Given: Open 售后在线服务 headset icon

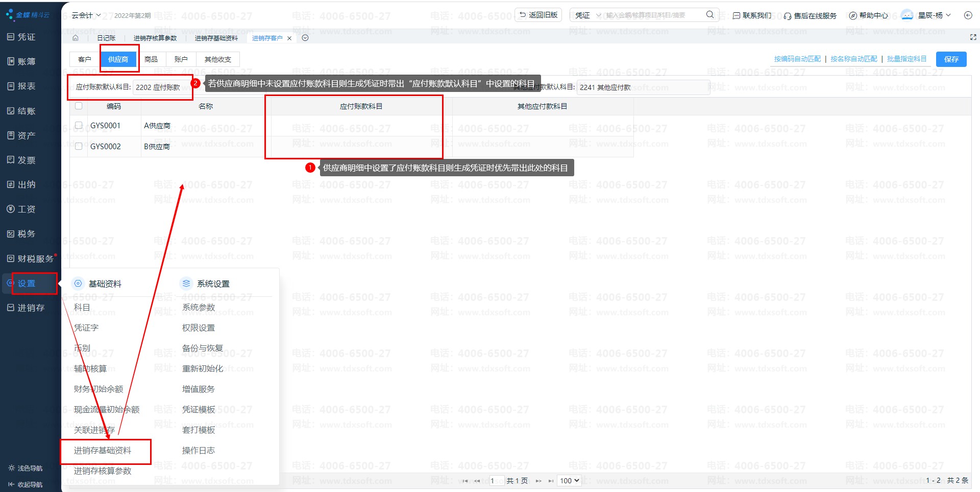Looking at the screenshot, I should coord(788,16).
